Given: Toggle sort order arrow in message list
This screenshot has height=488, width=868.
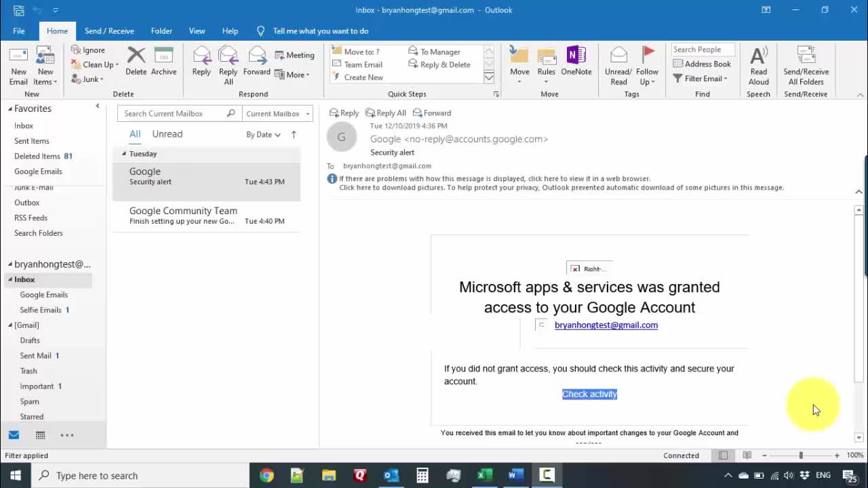Looking at the screenshot, I should [x=294, y=134].
